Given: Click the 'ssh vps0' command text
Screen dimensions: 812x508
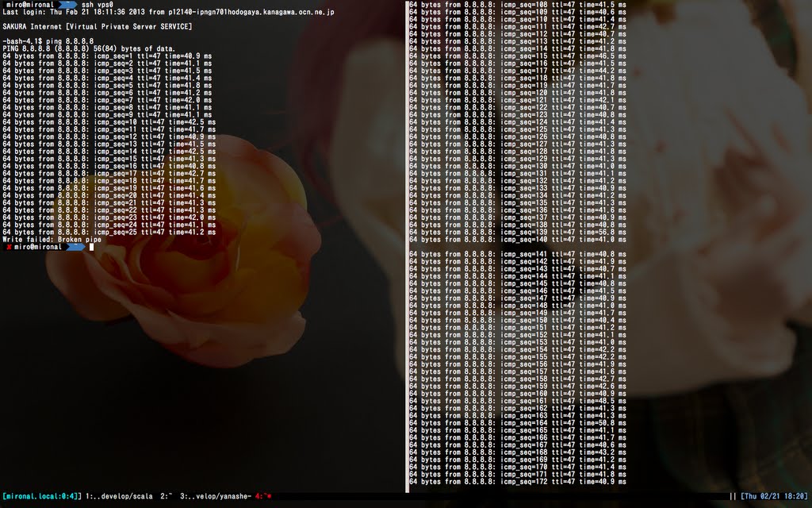Looking at the screenshot, I should pyautogui.click(x=98, y=4).
